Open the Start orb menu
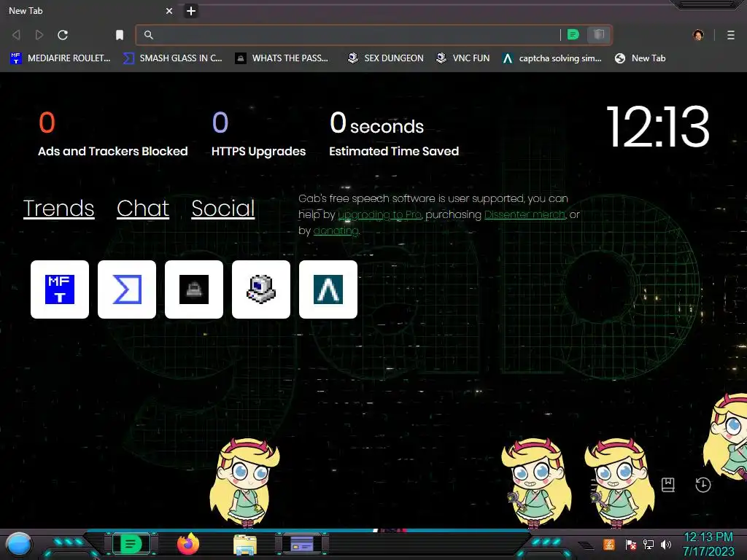The height and width of the screenshot is (560, 747). (19, 545)
